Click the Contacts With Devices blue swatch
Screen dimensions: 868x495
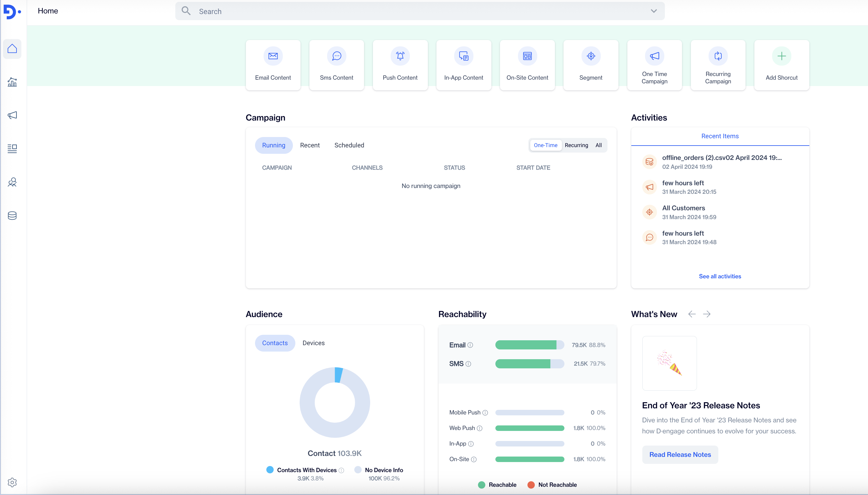270,470
